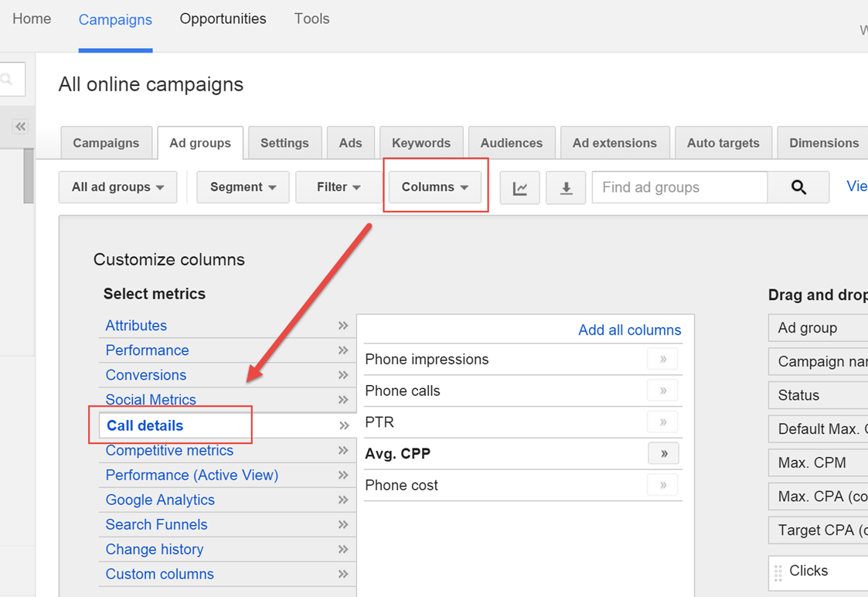Screen dimensions: 868x597
Task: Expand the Performance metrics chevron
Action: tap(343, 350)
